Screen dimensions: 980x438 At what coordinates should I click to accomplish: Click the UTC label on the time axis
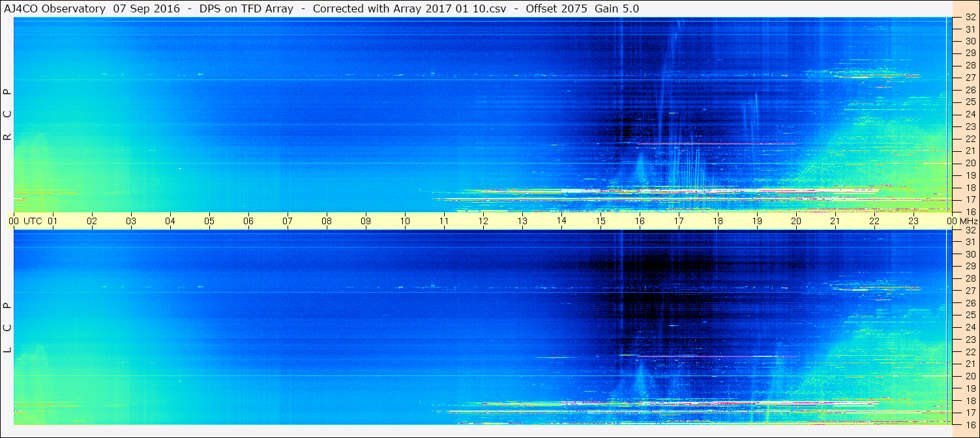(33, 221)
